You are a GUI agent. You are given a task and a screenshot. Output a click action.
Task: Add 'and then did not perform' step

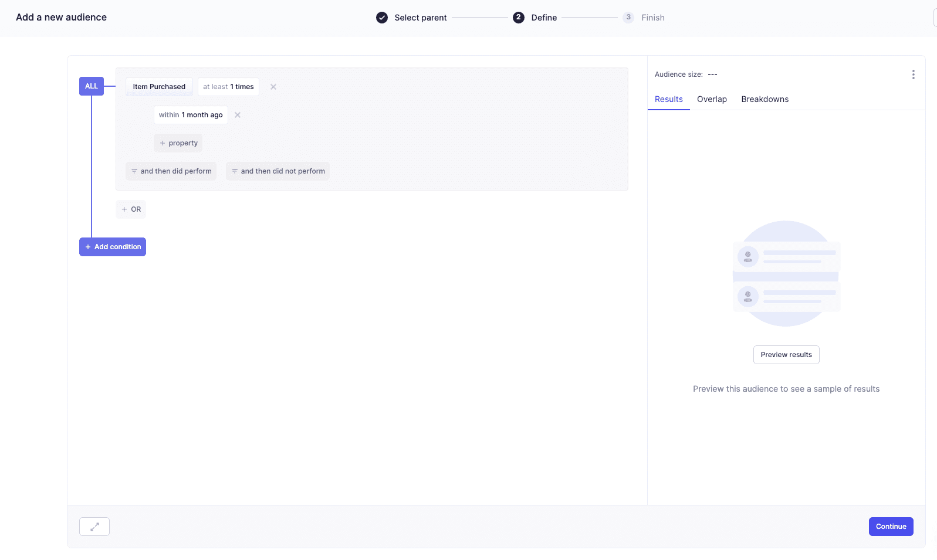coord(278,171)
